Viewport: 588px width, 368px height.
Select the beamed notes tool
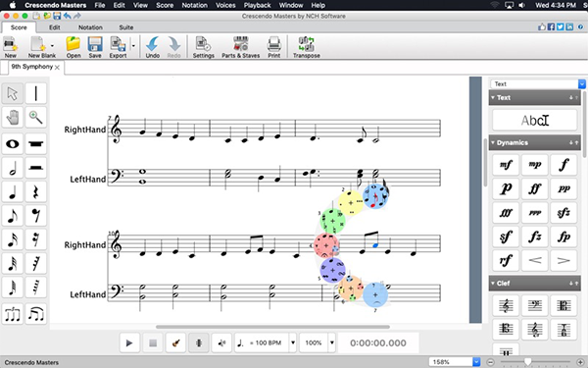(36, 314)
